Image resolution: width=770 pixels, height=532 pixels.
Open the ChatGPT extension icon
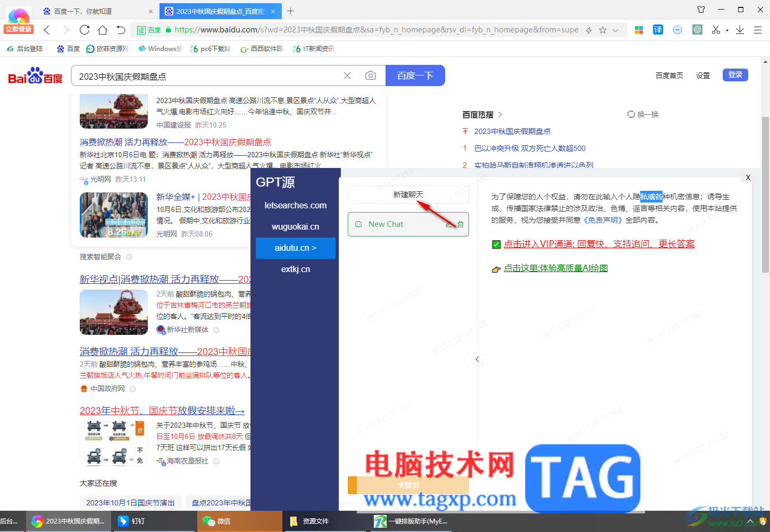click(x=698, y=30)
